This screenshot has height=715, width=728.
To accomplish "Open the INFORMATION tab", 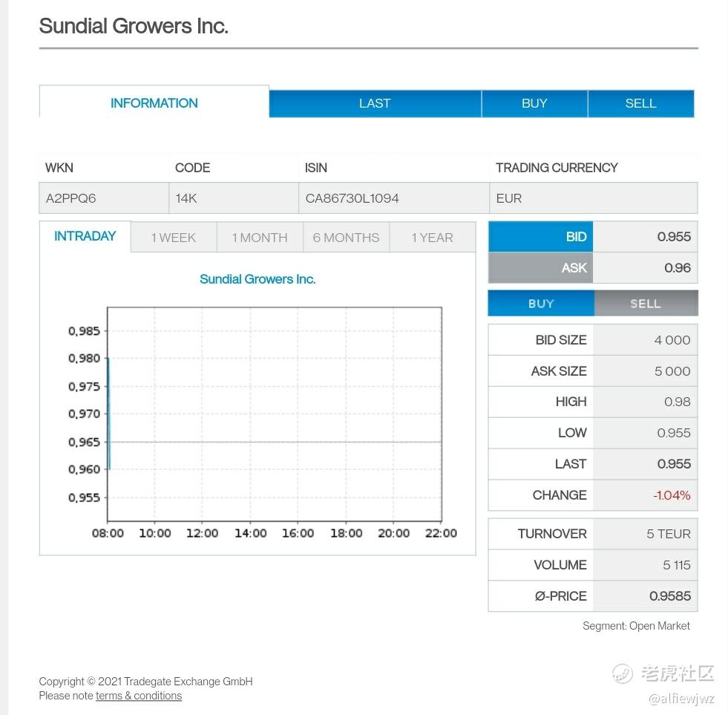I will pyautogui.click(x=154, y=102).
